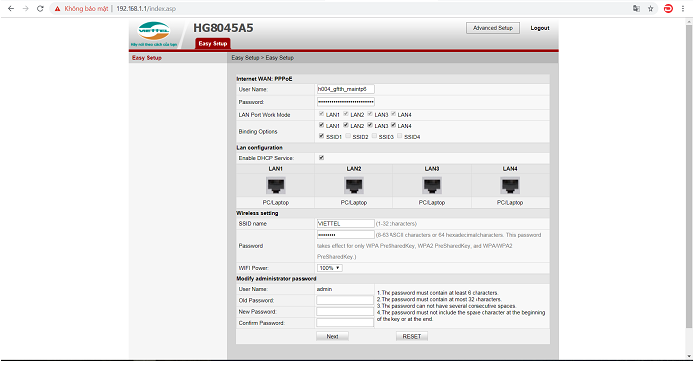The height and width of the screenshot is (366, 700).
Task: Click the LAN1 port icon
Action: tap(275, 185)
